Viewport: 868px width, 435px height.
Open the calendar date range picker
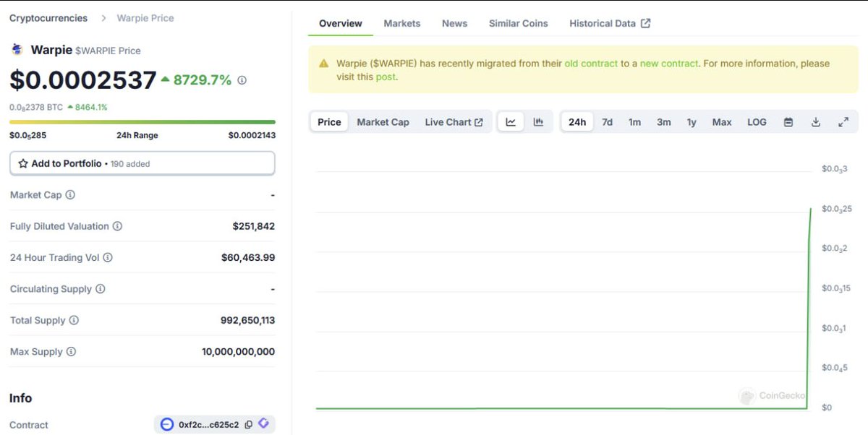click(x=788, y=122)
